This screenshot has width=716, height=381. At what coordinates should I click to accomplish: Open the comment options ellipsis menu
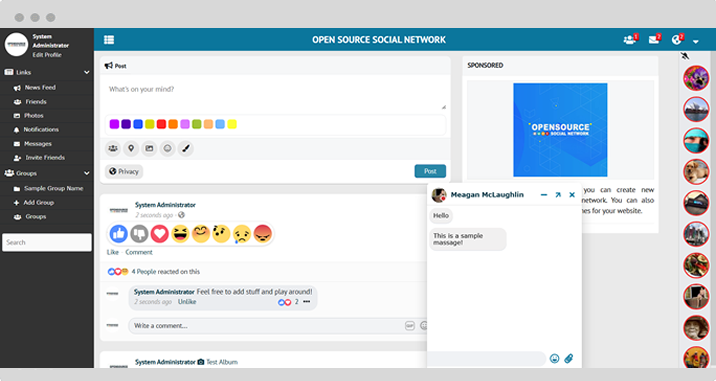point(306,302)
